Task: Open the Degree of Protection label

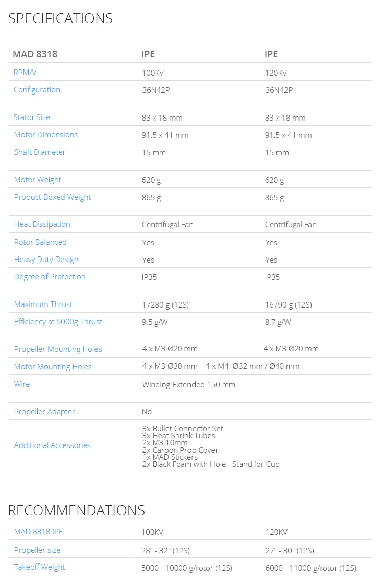Action: pos(50,277)
